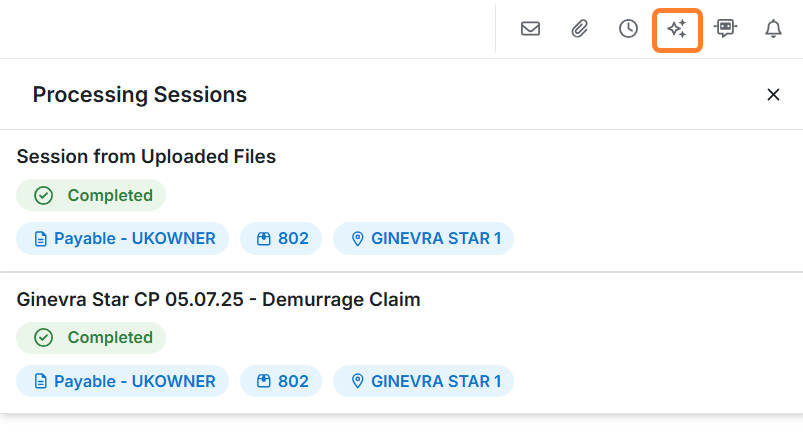Image resolution: width=803 pixels, height=443 pixels.
Task: Open Session from Uploaded Files
Action: tap(146, 156)
